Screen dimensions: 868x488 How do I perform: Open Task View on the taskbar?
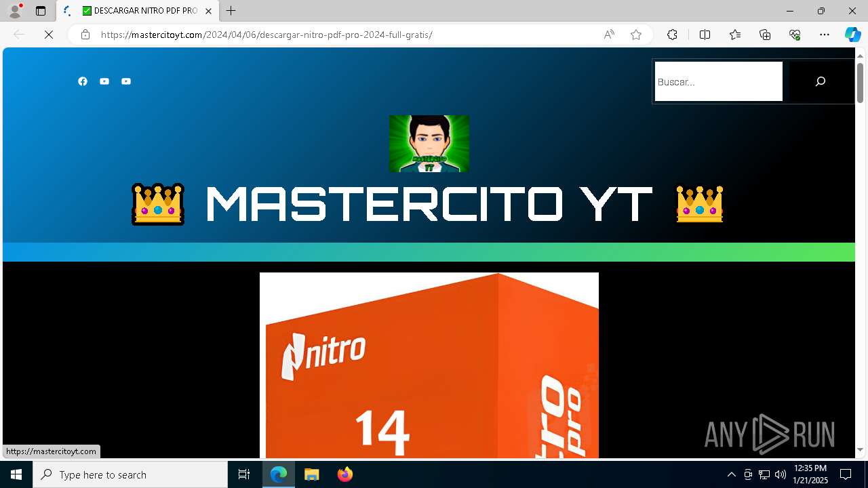(x=244, y=474)
